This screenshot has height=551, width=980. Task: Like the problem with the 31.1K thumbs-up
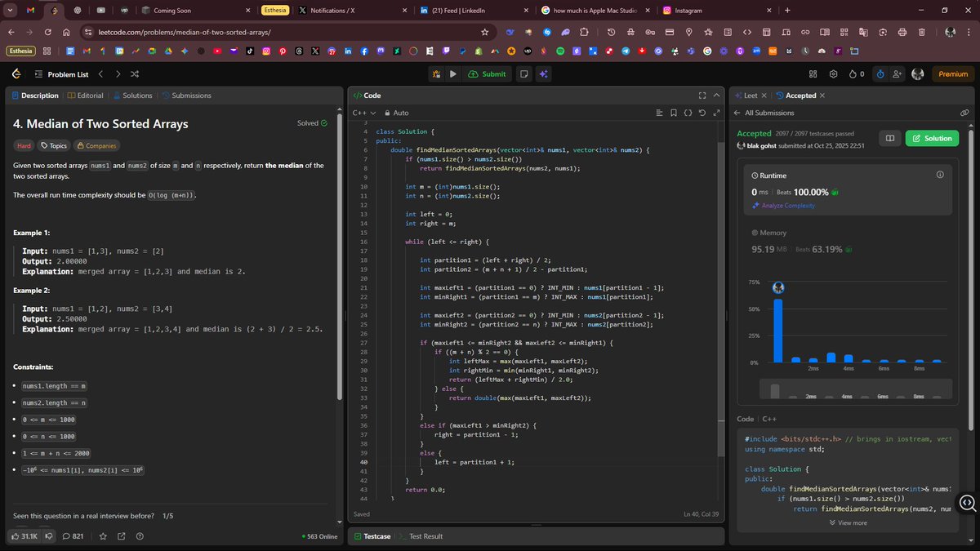(x=25, y=536)
